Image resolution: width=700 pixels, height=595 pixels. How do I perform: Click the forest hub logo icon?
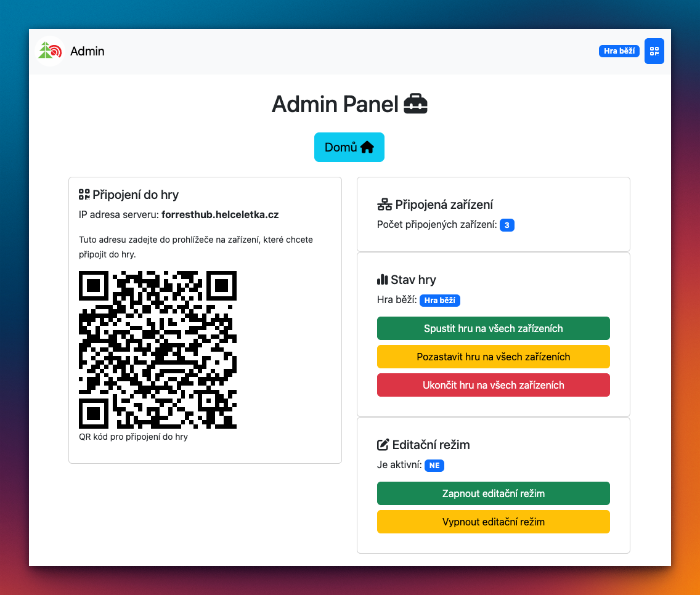pyautogui.click(x=50, y=51)
